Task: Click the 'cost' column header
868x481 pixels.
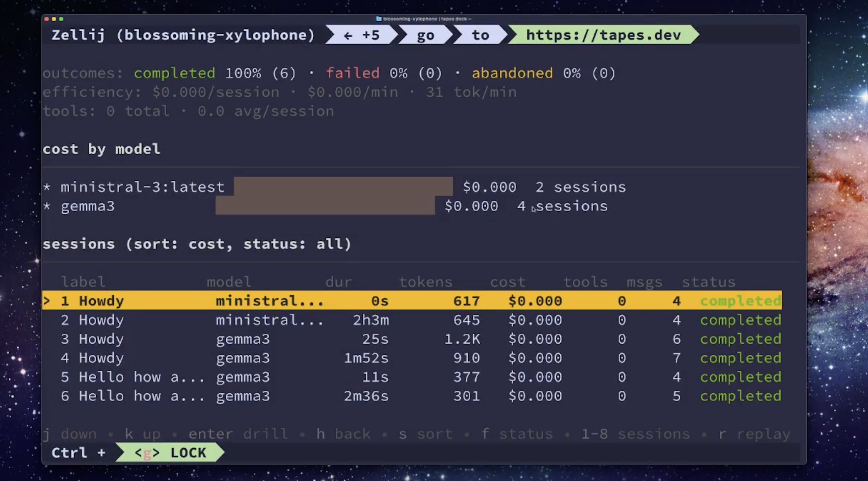Action: click(x=507, y=282)
